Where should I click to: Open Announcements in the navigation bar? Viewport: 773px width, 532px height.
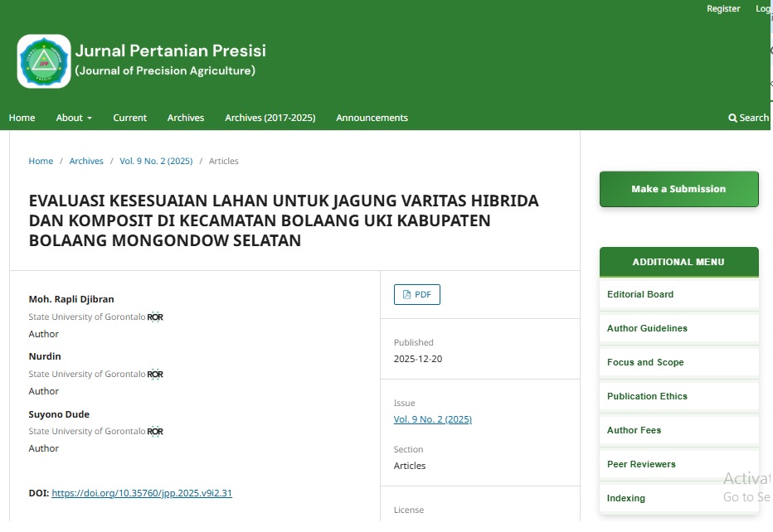point(372,118)
